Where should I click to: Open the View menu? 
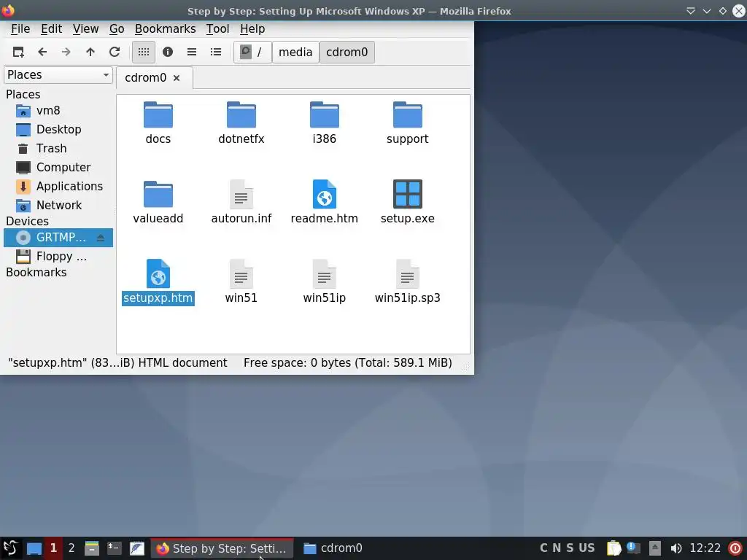tap(86, 29)
